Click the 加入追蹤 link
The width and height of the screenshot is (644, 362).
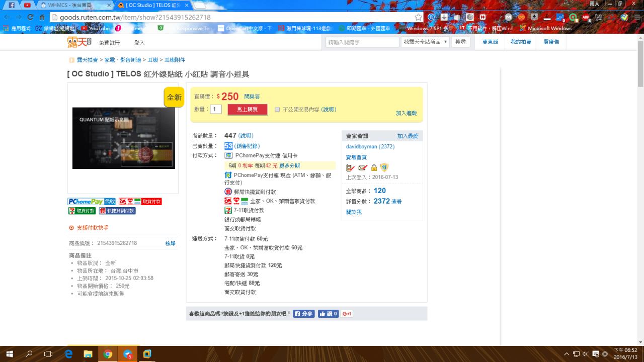[406, 114]
